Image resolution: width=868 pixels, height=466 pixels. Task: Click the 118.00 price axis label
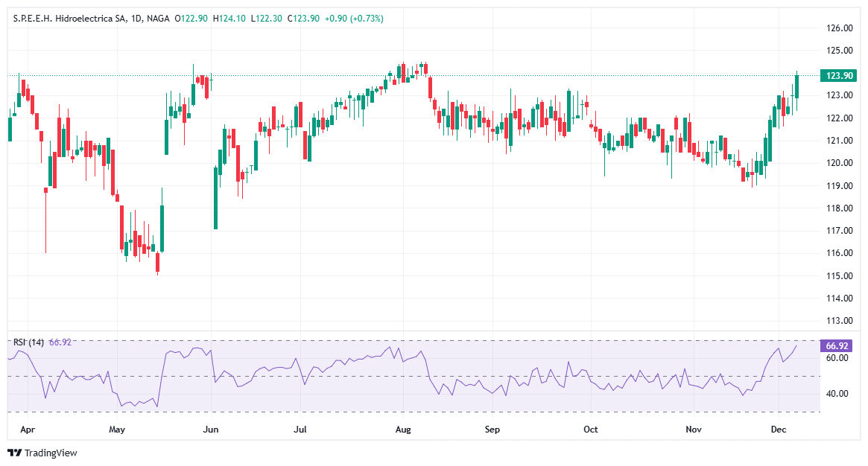(x=839, y=208)
